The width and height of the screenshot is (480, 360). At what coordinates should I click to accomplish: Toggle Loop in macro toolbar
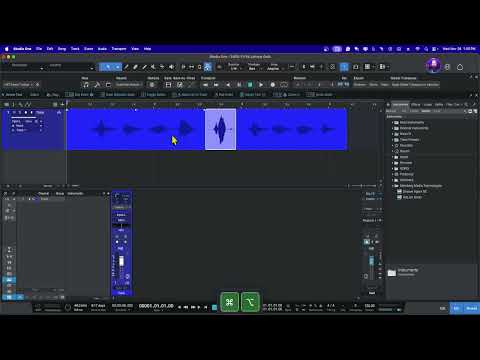point(284,85)
